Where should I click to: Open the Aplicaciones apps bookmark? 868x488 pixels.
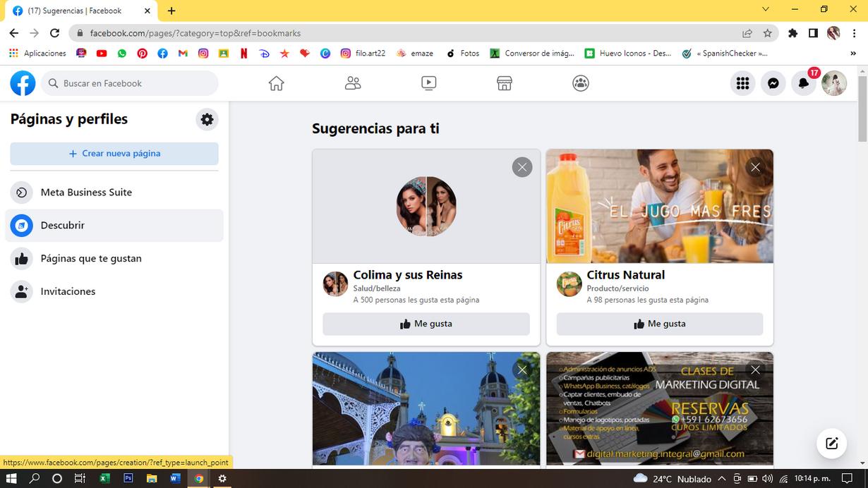tap(37, 53)
